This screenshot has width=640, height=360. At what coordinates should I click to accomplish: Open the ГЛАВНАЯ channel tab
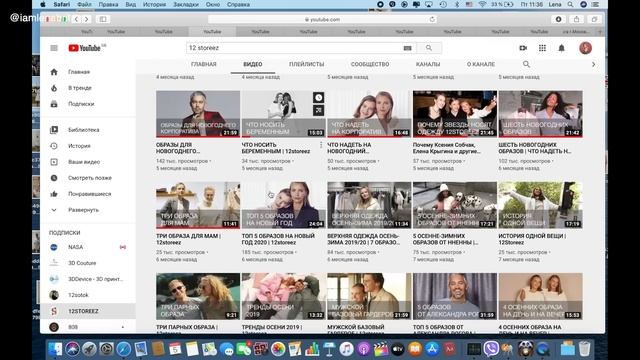(x=204, y=64)
